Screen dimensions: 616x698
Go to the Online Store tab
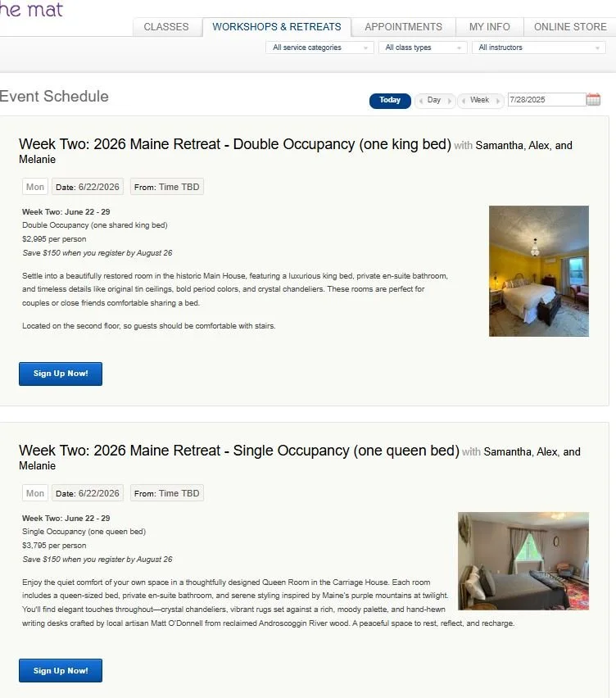point(570,27)
